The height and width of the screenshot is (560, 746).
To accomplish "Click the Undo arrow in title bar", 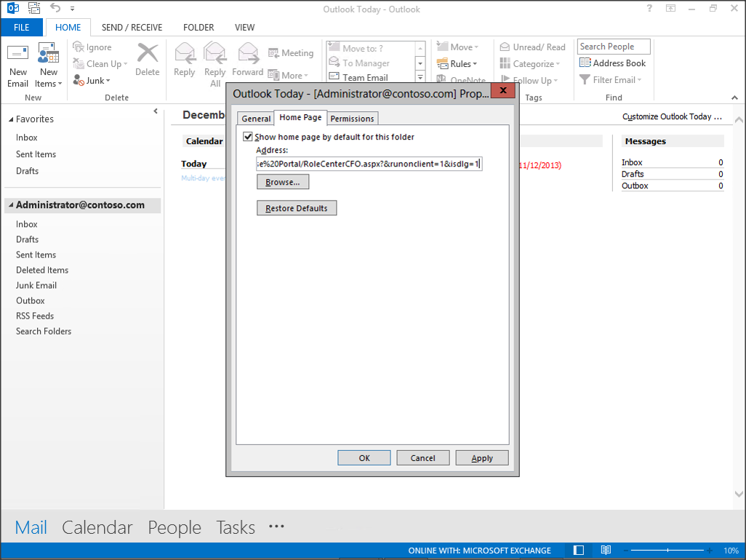I will (56, 9).
